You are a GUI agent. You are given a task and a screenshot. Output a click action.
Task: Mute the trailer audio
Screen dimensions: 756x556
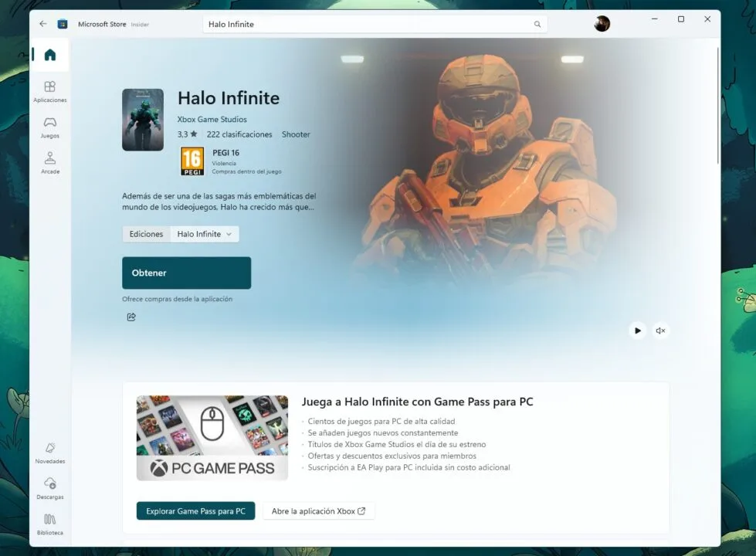pos(660,330)
